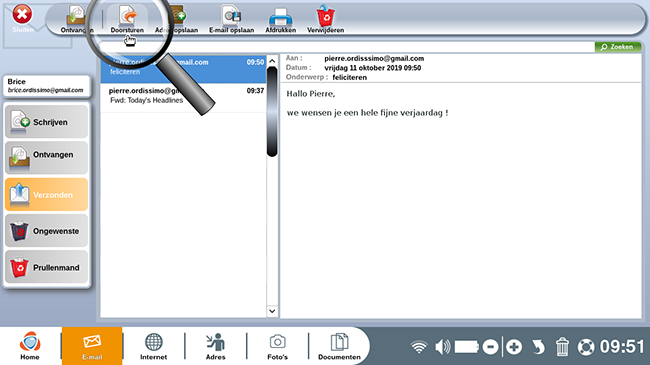
Task: Click the Wi-Fi status icon
Action: [x=419, y=347]
